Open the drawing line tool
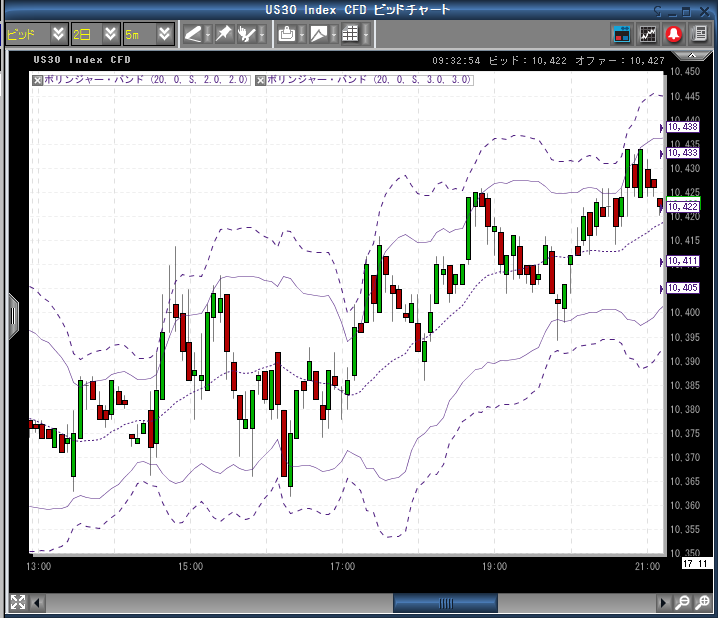Viewport: 718px width, 618px height. pyautogui.click(x=193, y=34)
